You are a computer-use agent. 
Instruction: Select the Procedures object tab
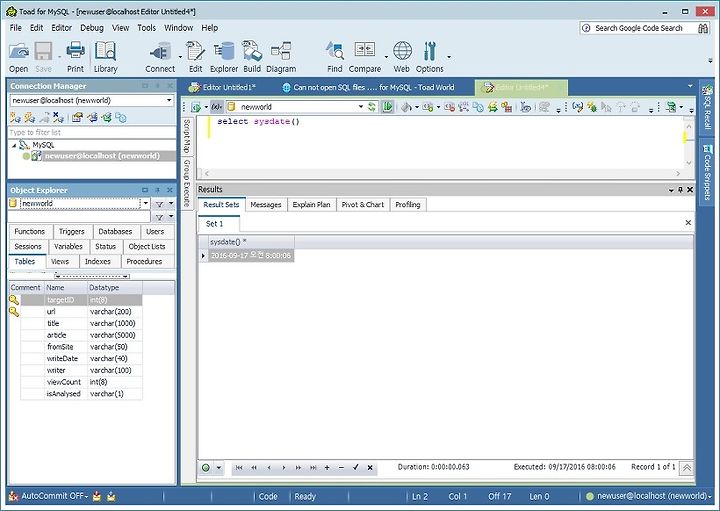pos(144,261)
